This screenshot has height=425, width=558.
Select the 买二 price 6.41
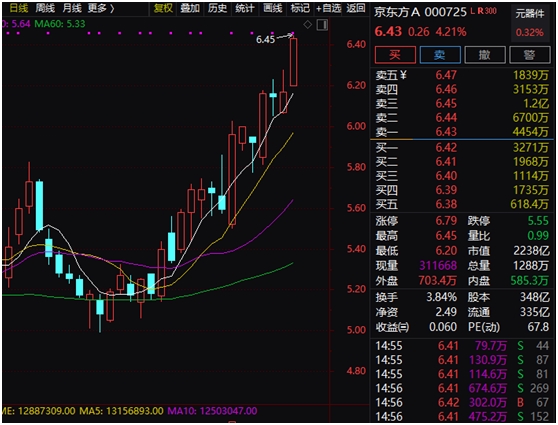[446, 162]
